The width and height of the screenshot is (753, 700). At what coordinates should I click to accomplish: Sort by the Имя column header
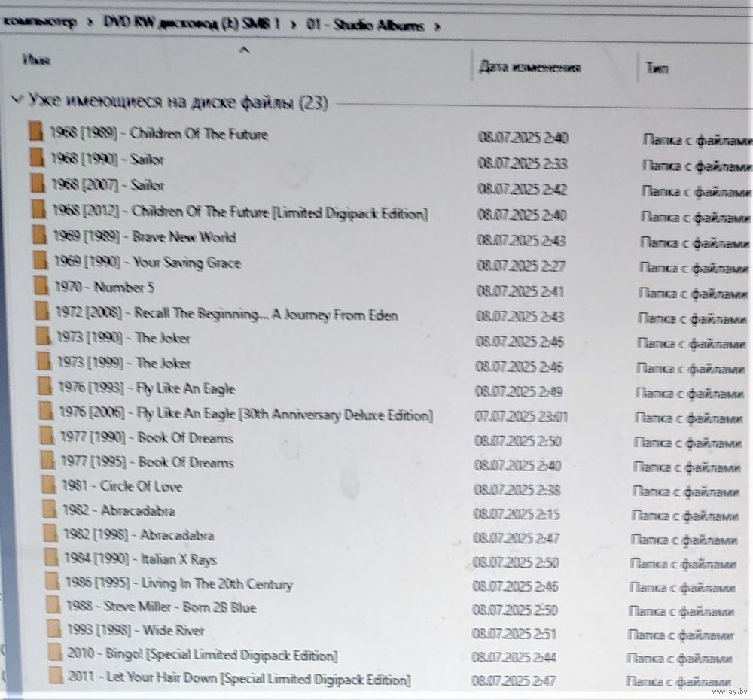pos(36,60)
